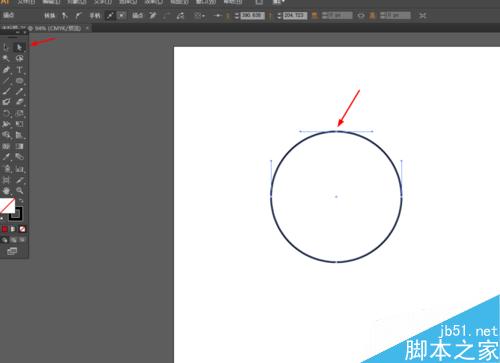Convert anchor point to corner
This screenshot has width=500, height=363.
[65, 15]
